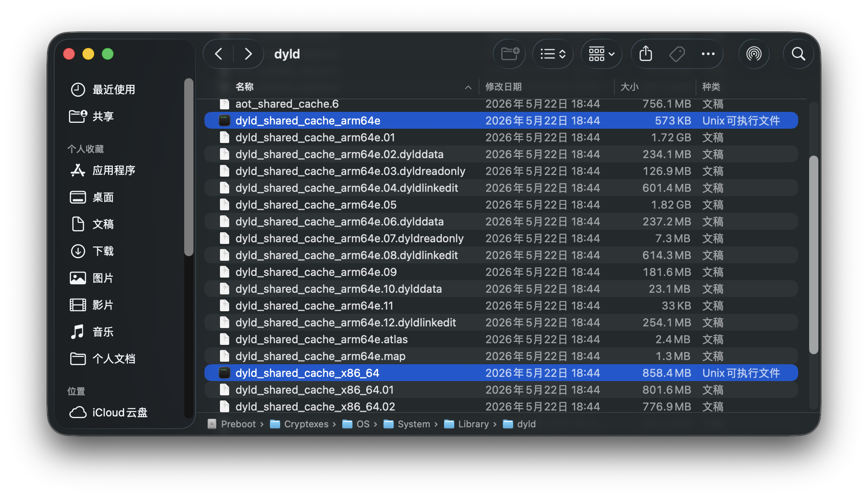This screenshot has height=498, width=868.
Task: Open 桌面 in the sidebar
Action: (91, 197)
